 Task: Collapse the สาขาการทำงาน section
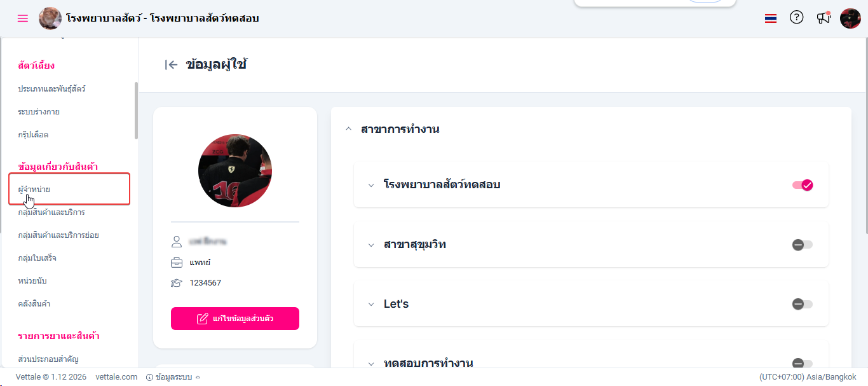348,129
